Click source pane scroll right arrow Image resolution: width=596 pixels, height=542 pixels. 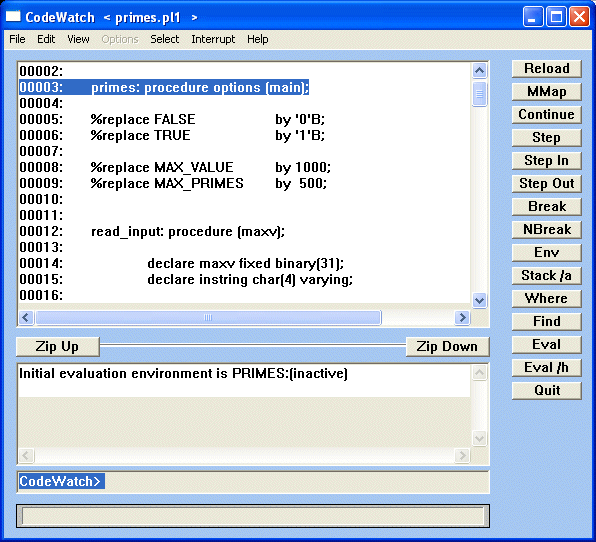pyautogui.click(x=462, y=317)
